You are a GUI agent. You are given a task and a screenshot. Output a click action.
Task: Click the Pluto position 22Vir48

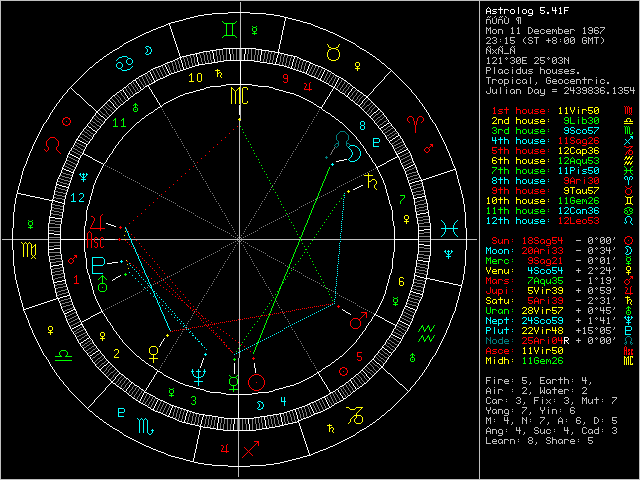542,331
